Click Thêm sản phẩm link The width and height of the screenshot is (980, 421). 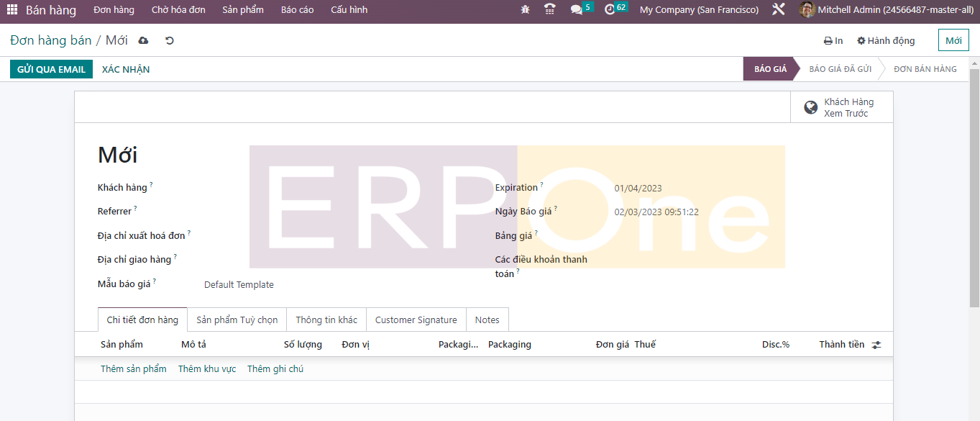[x=133, y=369]
